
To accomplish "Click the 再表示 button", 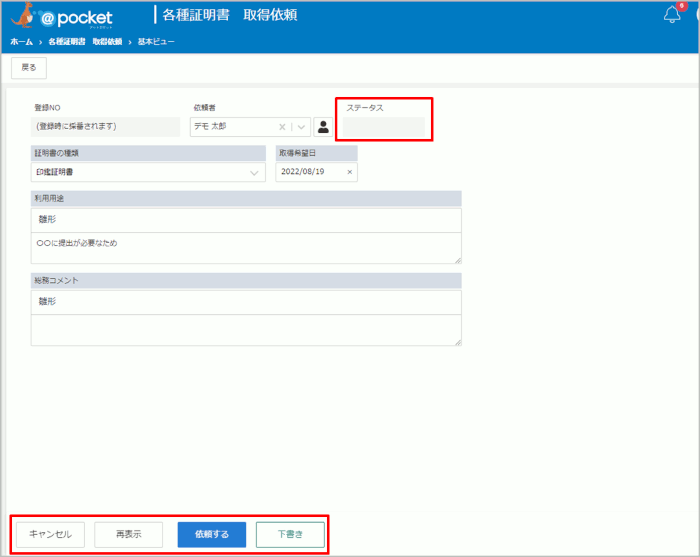I will pyautogui.click(x=129, y=534).
